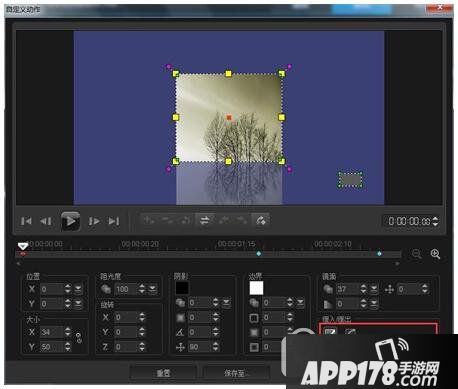Click the Position X spinner arrows

pyautogui.click(x=68, y=289)
